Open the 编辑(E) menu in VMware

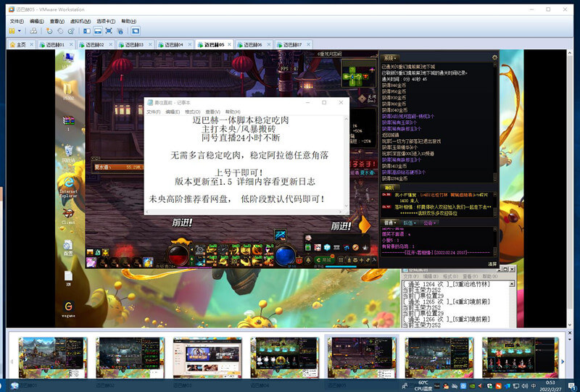(37, 22)
